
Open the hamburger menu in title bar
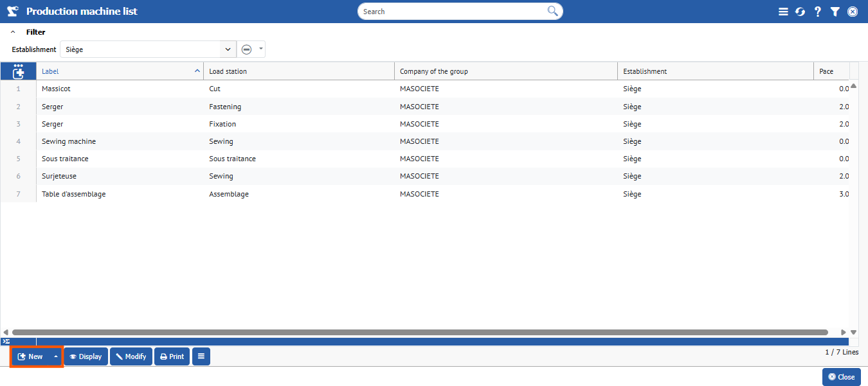(x=782, y=12)
